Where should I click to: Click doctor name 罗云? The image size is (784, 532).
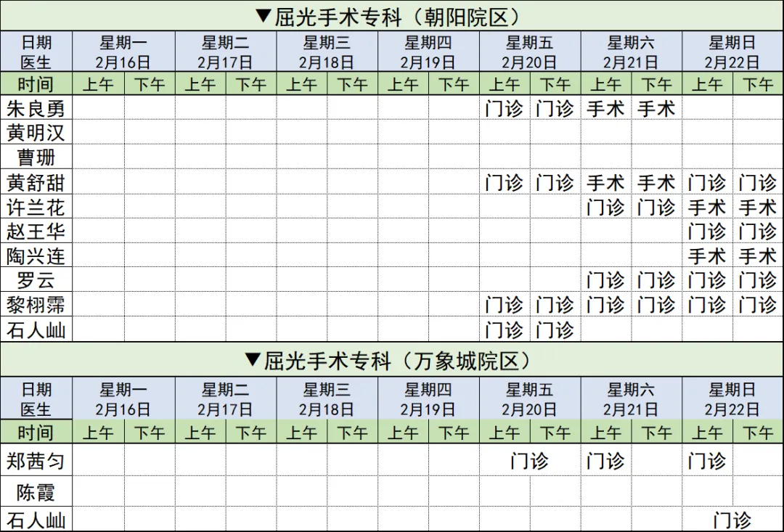pos(36,280)
